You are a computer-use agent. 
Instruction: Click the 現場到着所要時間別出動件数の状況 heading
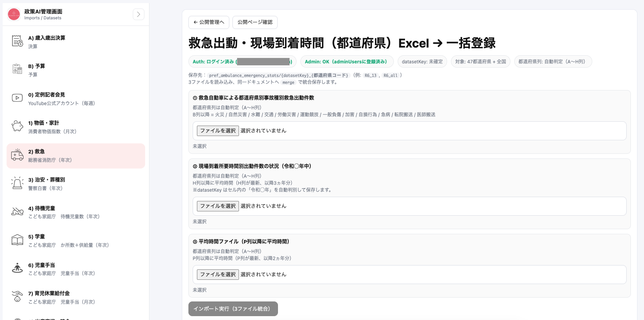point(255,166)
